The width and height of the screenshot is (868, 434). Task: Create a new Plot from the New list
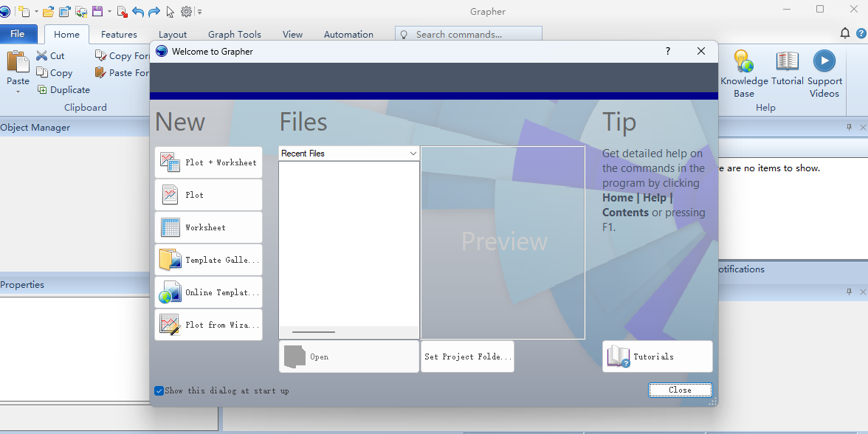coord(208,195)
